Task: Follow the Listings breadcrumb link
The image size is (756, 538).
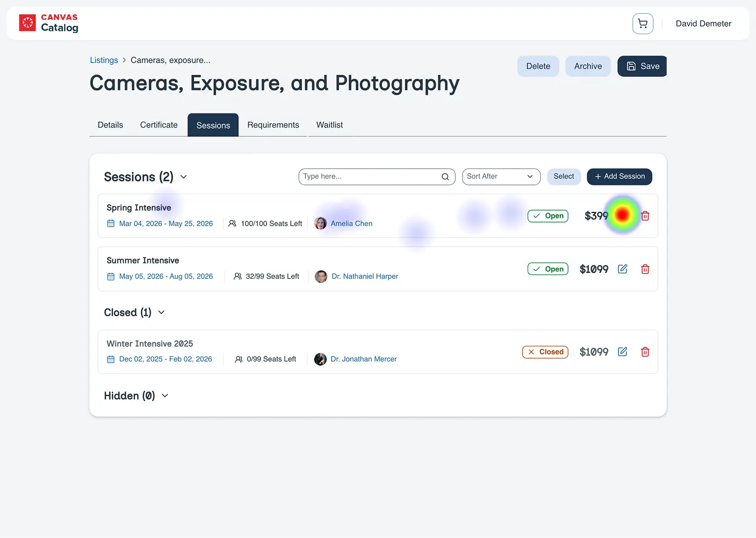Action: click(x=104, y=60)
